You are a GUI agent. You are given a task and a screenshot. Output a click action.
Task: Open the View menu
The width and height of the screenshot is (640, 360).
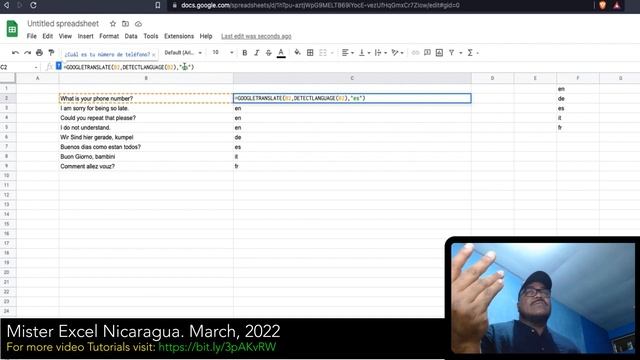tap(65, 36)
